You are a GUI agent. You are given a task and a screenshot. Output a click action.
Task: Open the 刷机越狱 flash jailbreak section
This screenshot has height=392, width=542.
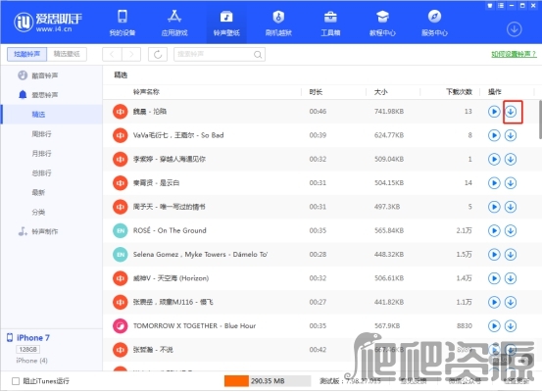[x=278, y=23]
